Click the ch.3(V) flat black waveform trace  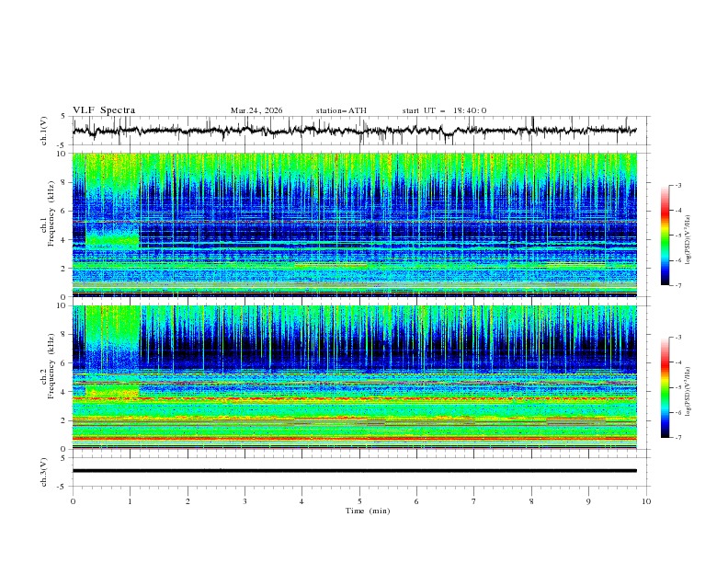(x=354, y=471)
